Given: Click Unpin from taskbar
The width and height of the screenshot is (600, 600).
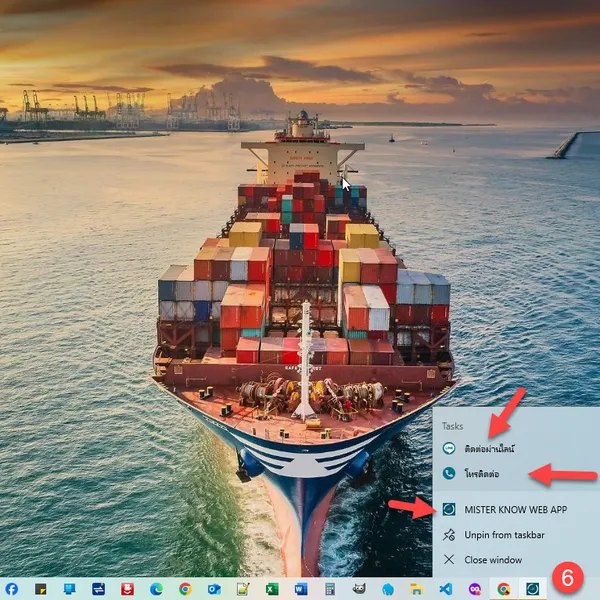Looking at the screenshot, I should tap(507, 534).
